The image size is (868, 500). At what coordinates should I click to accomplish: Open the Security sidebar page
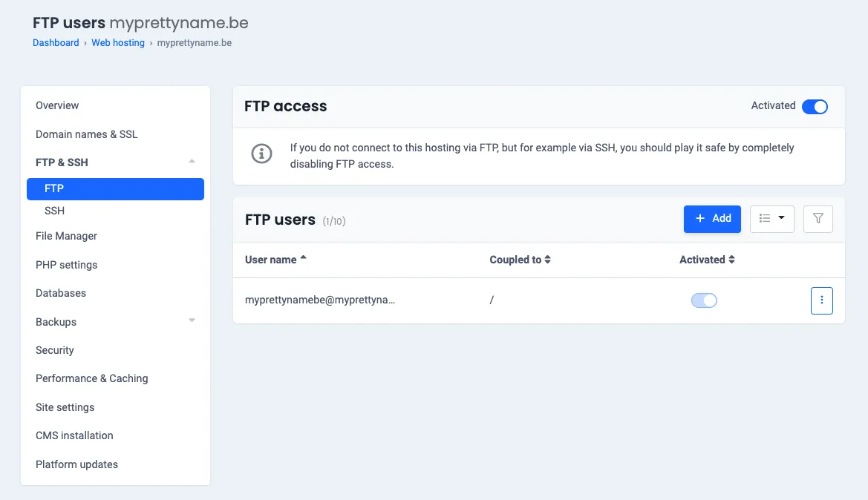point(55,350)
